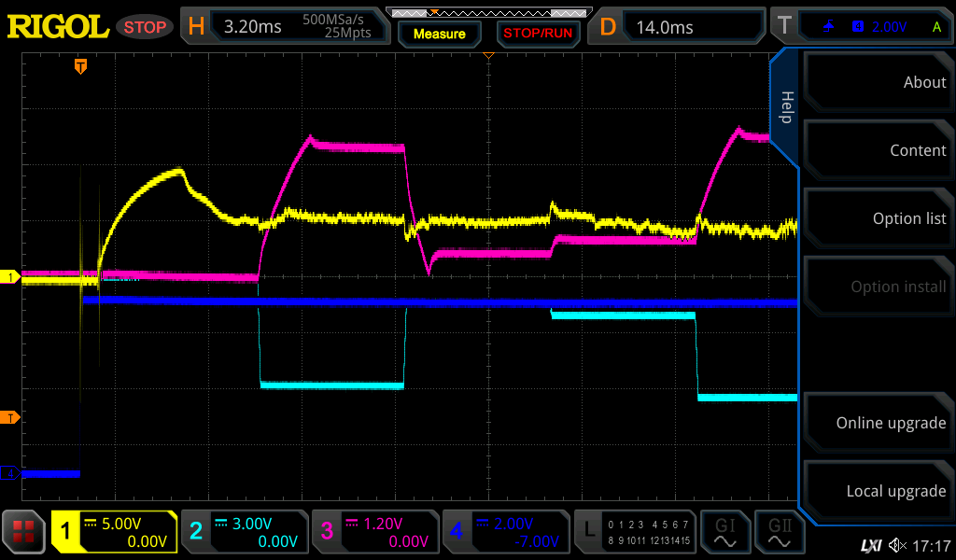Collapse the Help side tab
The image size is (956, 560).
tap(786, 107)
